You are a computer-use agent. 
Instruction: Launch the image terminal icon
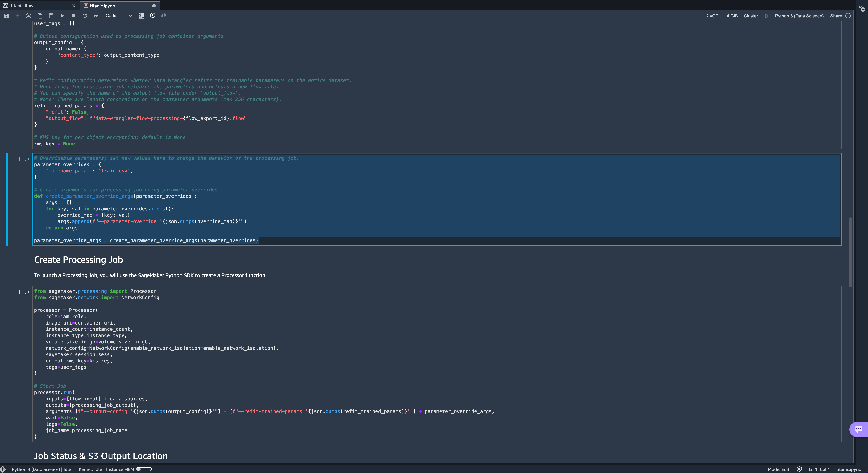click(142, 16)
